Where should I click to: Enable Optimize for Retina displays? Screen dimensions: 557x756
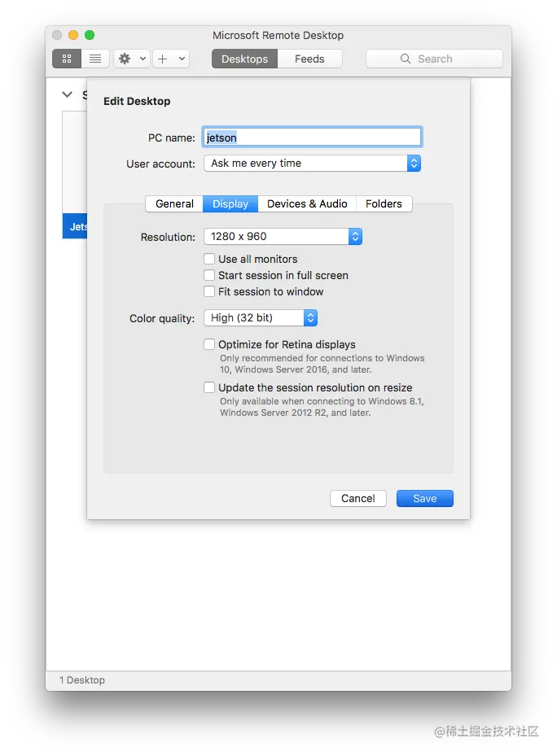tap(209, 344)
